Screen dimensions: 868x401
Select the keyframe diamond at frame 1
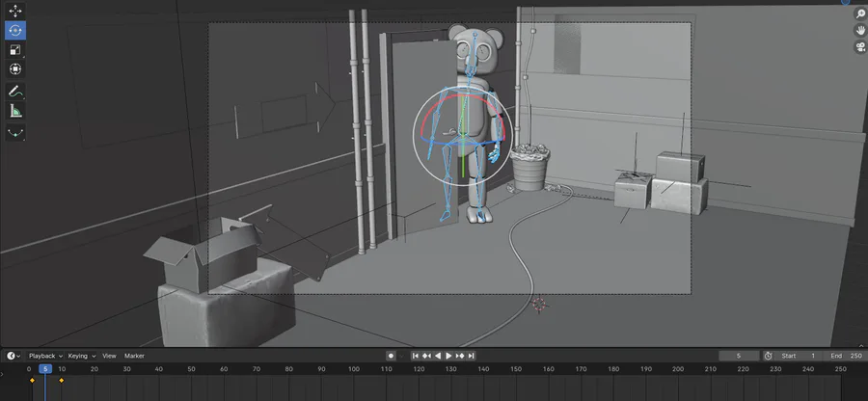[32, 381]
